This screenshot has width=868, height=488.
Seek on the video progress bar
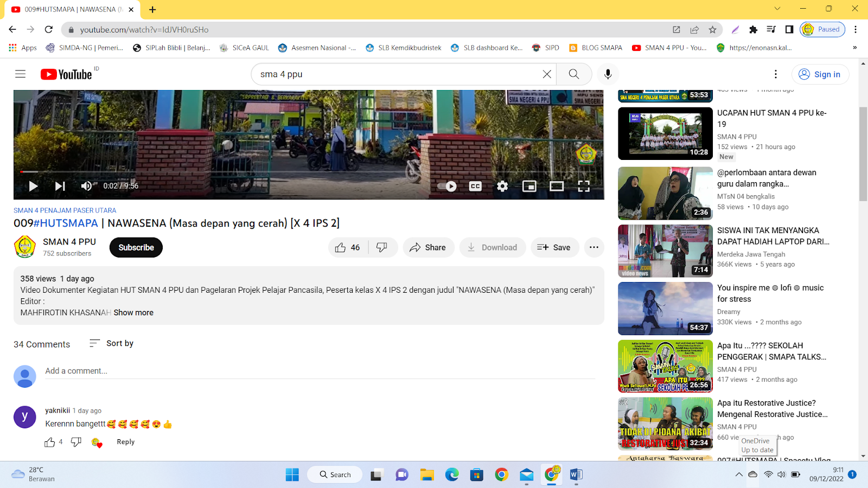(x=308, y=171)
